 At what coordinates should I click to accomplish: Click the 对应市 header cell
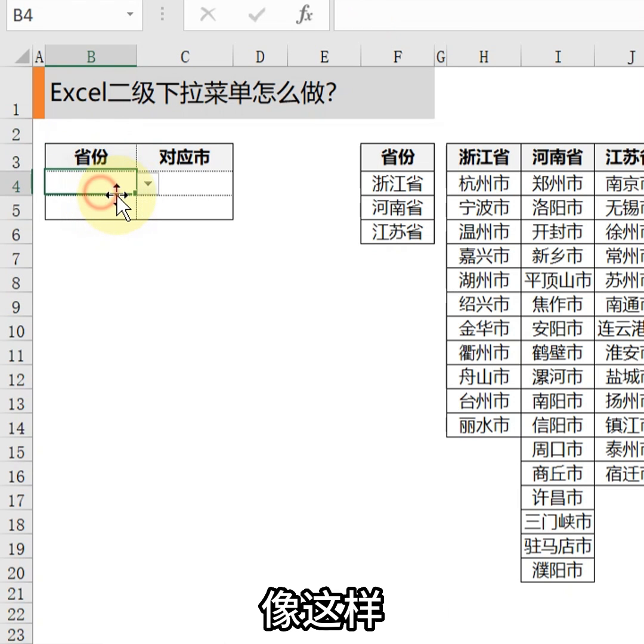tap(185, 157)
